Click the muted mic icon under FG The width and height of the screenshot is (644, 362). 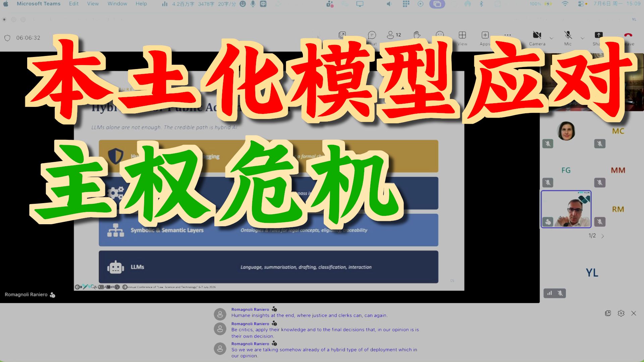(x=548, y=183)
